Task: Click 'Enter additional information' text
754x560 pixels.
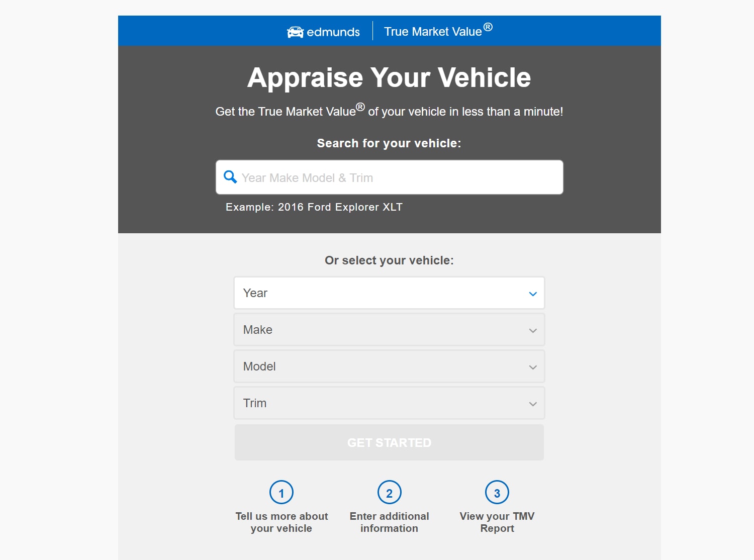Action: click(390, 522)
